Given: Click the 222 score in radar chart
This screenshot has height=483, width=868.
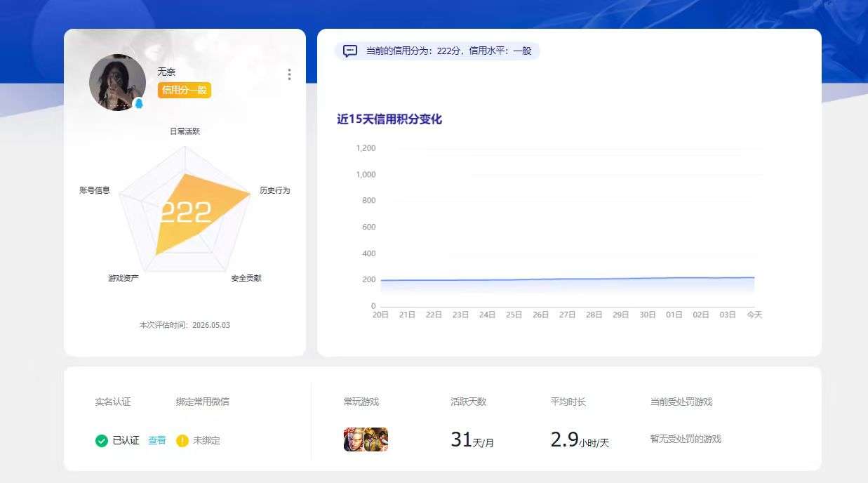Looking at the screenshot, I should (x=185, y=212).
